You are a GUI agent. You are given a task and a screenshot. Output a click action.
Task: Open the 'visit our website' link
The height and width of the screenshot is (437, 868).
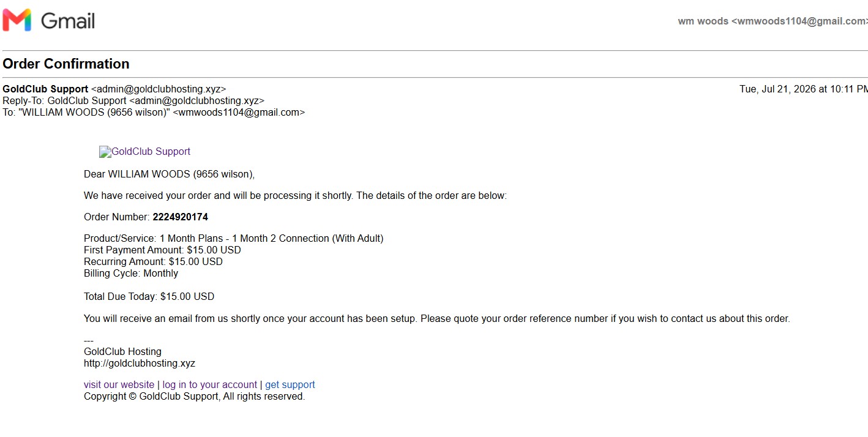click(x=119, y=385)
